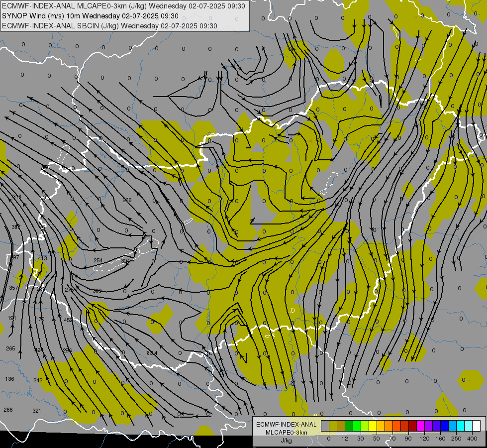Click legend tick label 250

[456, 439]
